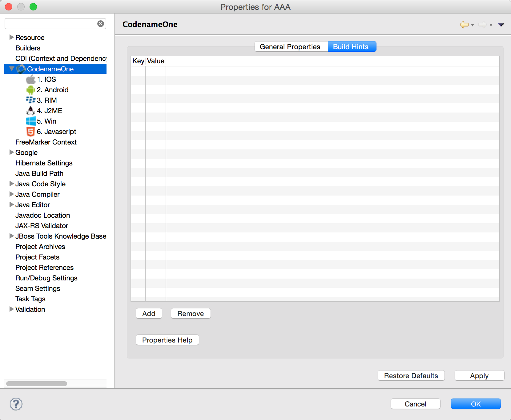Click the Apple icon beside 1. IOS

(x=30, y=79)
